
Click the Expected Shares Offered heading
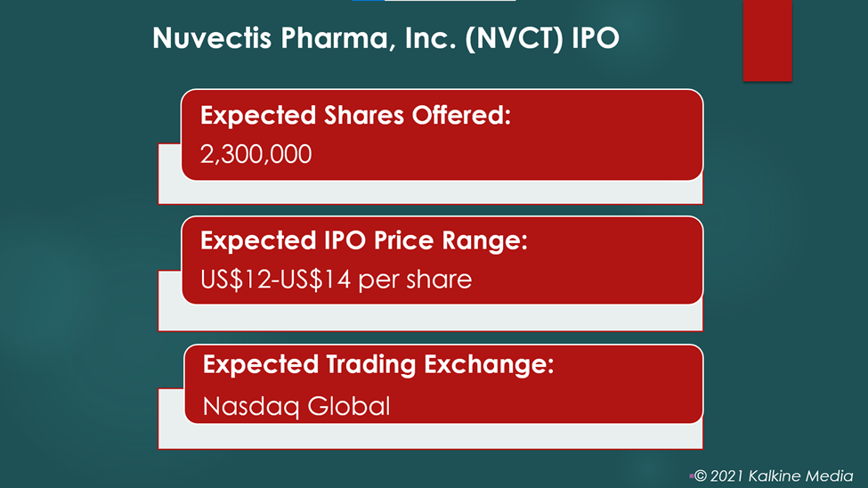click(355, 115)
